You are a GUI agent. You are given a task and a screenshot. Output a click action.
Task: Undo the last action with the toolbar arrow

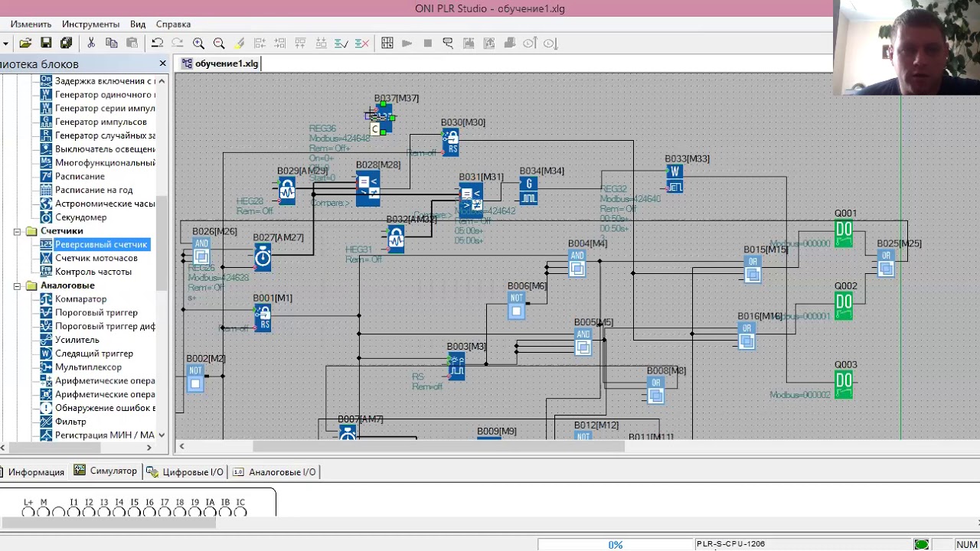click(157, 44)
